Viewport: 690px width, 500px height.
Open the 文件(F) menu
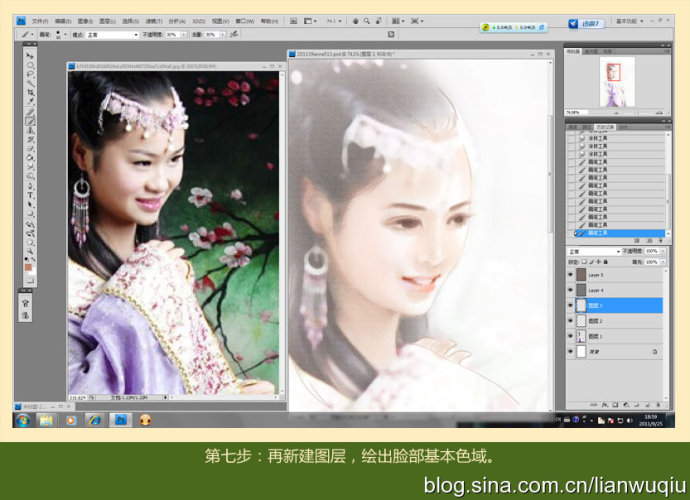click(x=40, y=21)
